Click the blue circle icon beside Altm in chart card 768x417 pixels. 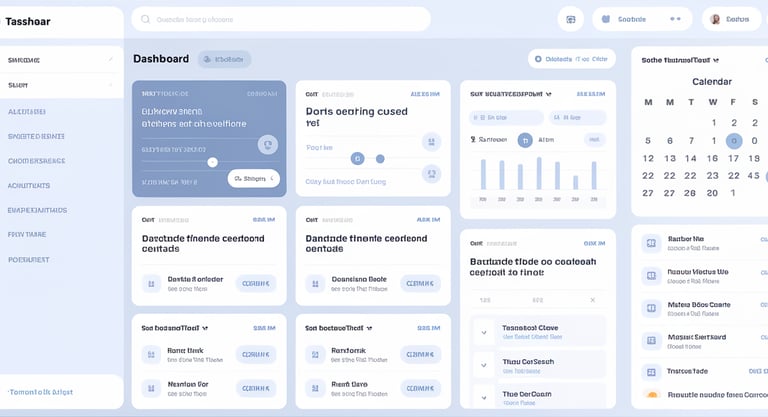click(525, 140)
